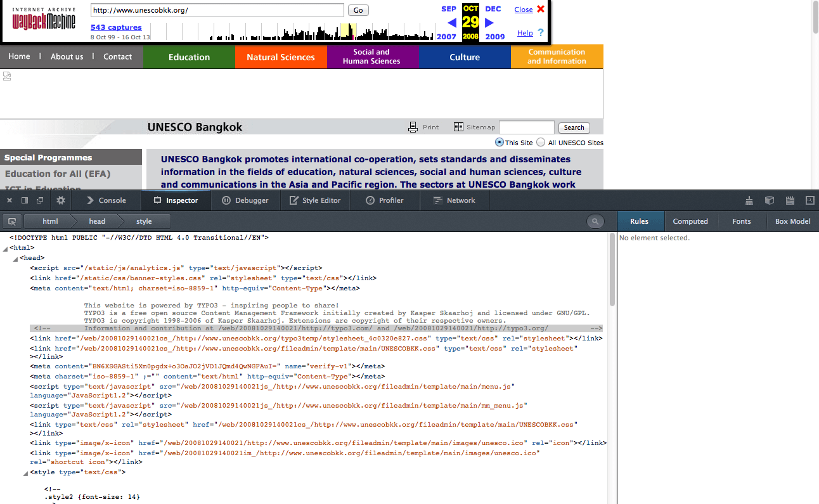The width and height of the screenshot is (819, 504).
Task: Open the Wayback Help link
Action: coord(525,33)
